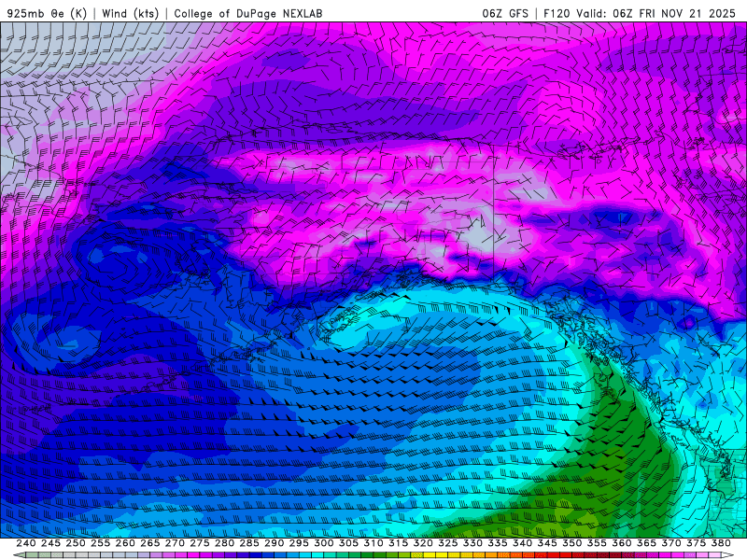Select the 300 value on color scale
Image resolution: width=747 pixels, height=560 pixels.
point(323,543)
